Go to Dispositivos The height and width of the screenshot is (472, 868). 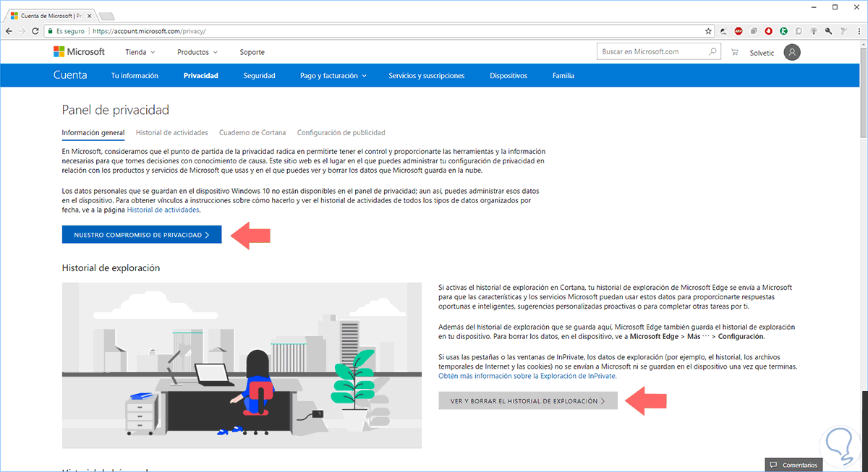(x=509, y=75)
